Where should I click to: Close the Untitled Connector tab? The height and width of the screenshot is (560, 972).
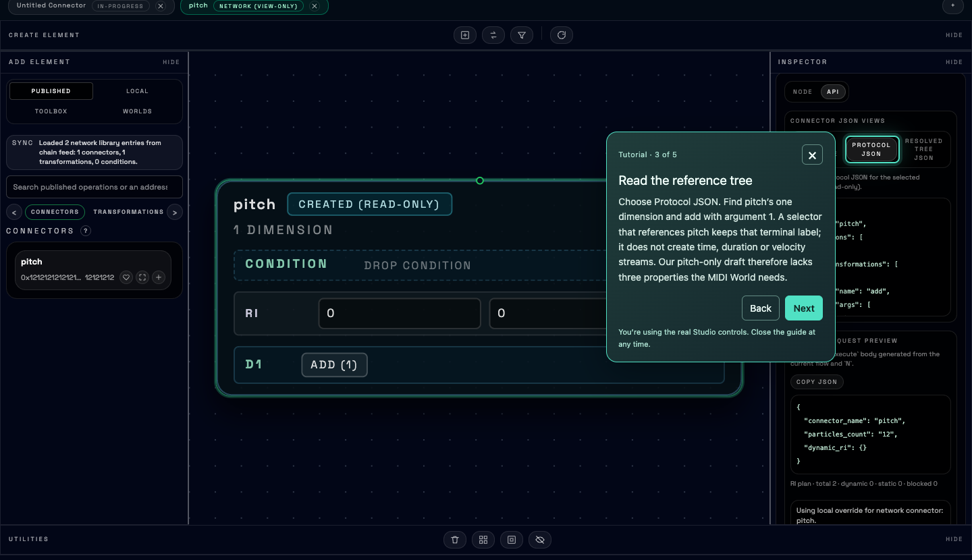pyautogui.click(x=160, y=6)
